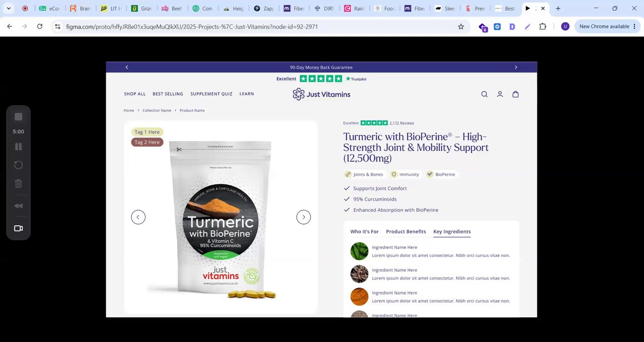Image resolution: width=644 pixels, height=342 pixels.
Task: Delete the recording using the trash icon
Action: click(19, 184)
